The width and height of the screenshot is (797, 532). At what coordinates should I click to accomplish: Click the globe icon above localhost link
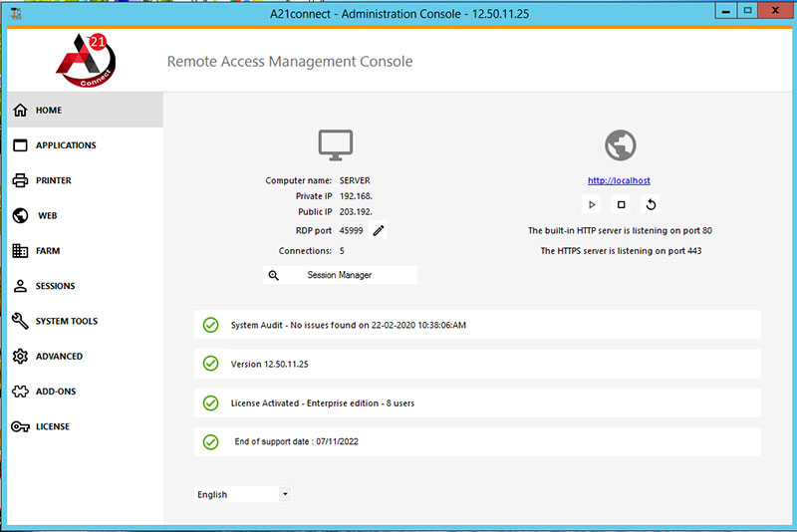point(620,145)
